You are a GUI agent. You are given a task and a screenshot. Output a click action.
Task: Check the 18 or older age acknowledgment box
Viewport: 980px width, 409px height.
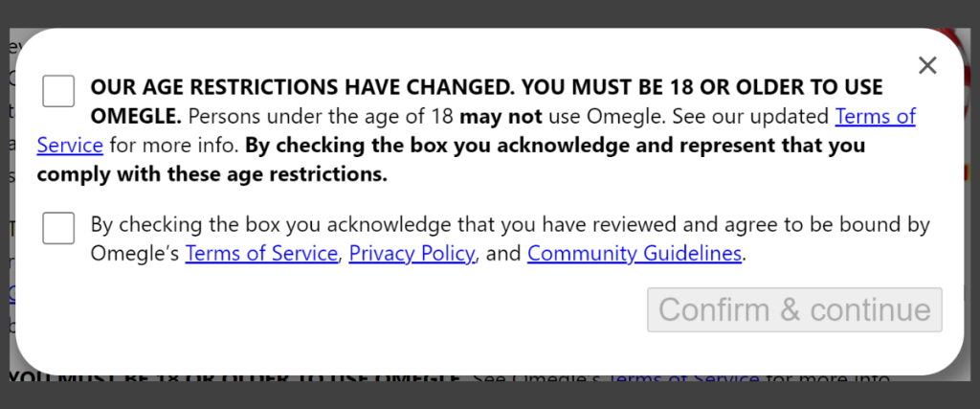(58, 92)
